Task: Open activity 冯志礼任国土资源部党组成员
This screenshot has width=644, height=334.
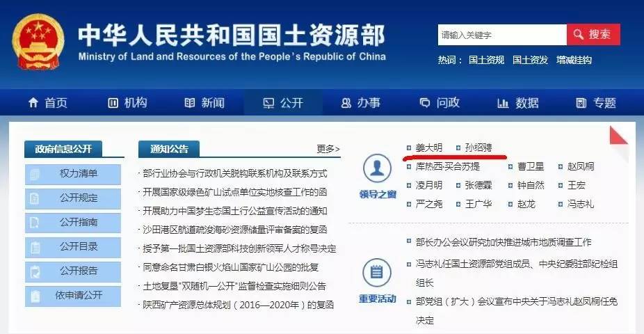Action: [517, 273]
